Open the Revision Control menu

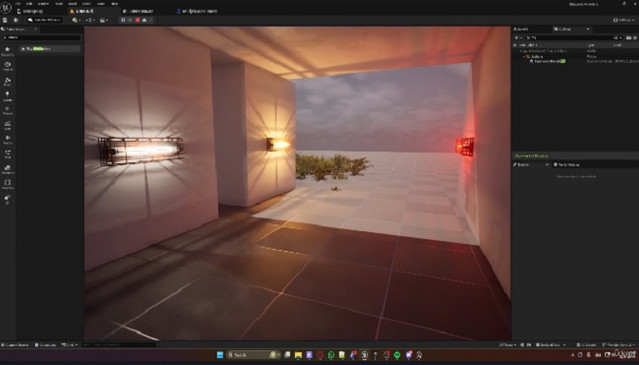pos(619,345)
